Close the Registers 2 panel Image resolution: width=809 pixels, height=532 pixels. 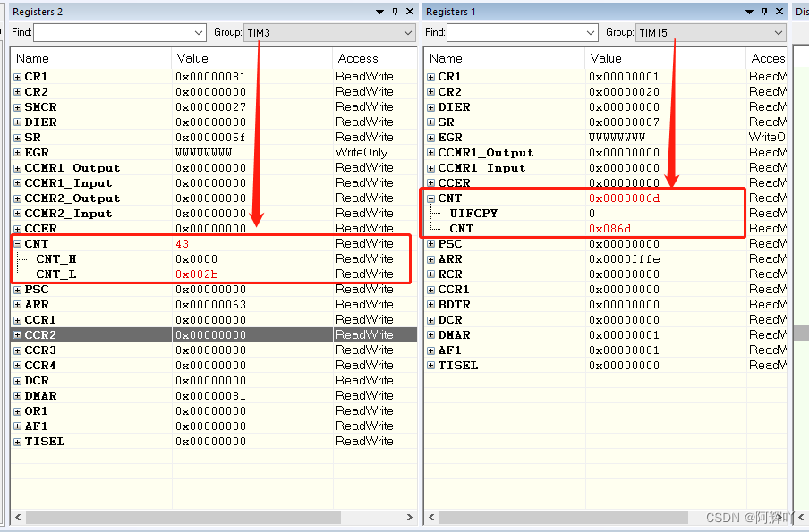(409, 12)
